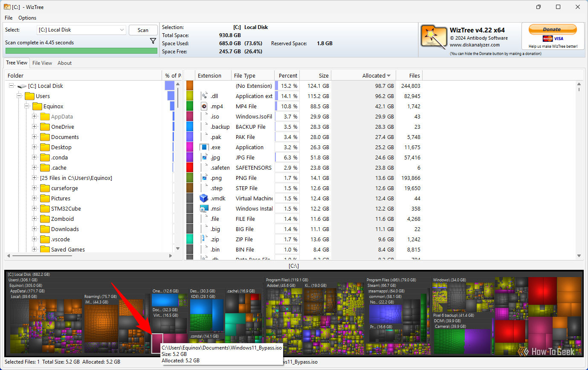Viewport: 588px width, 370px height.
Task: Click the .jpg image file icon
Action: pos(204,158)
